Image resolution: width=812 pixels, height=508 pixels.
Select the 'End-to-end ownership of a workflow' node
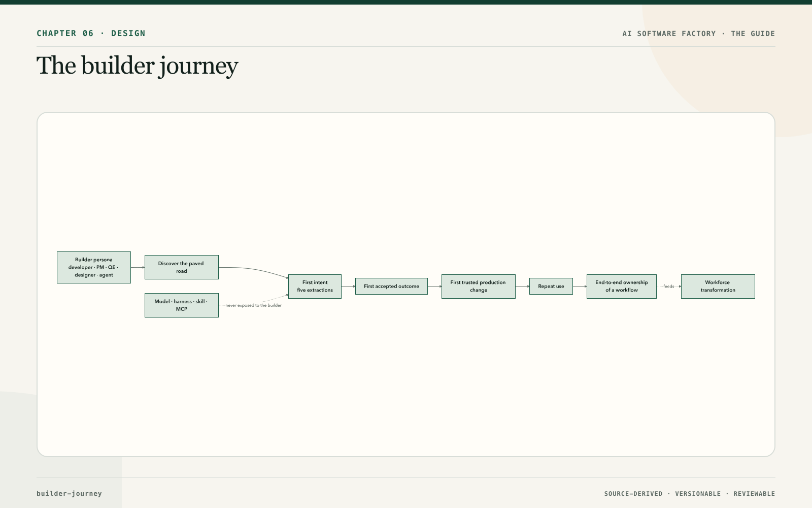[x=622, y=287]
